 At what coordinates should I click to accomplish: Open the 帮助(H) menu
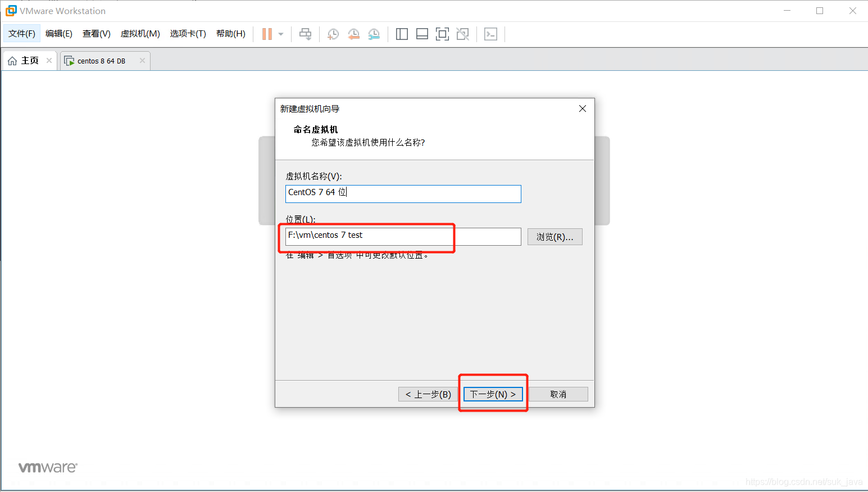(x=231, y=34)
